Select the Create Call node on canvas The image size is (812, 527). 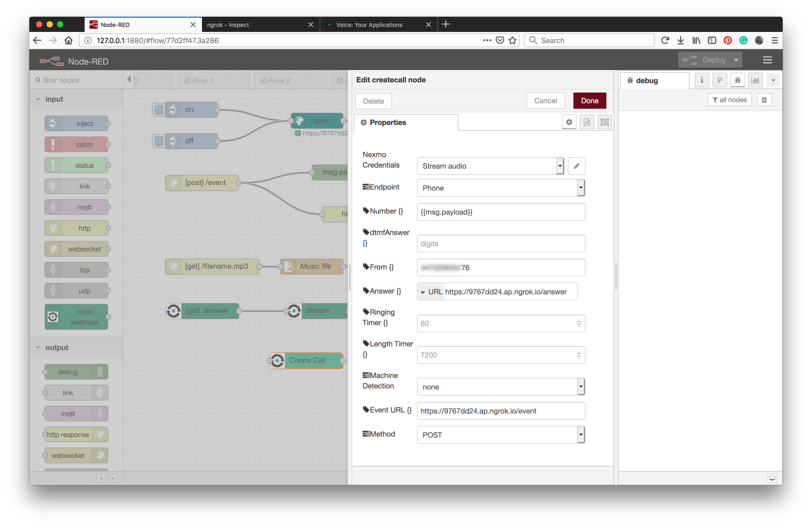(307, 361)
